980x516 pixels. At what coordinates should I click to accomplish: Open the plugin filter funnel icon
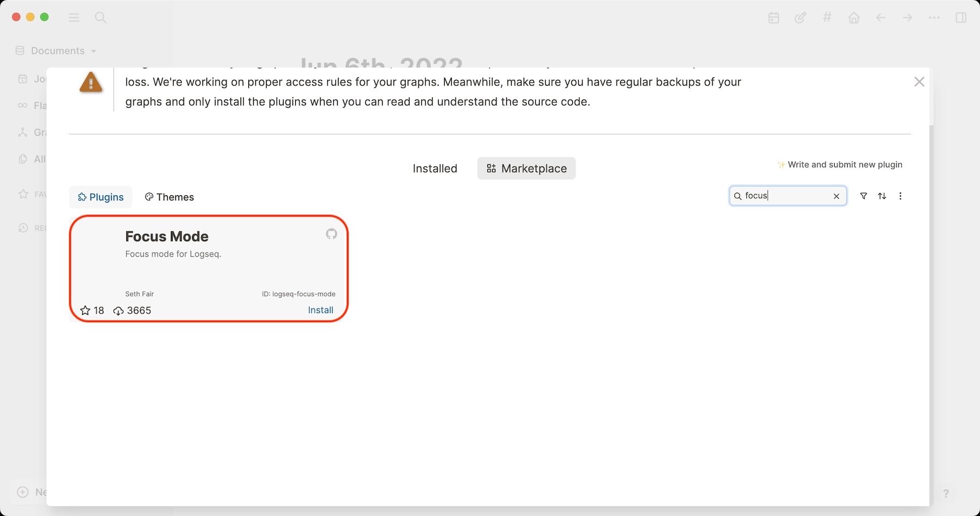tap(863, 196)
